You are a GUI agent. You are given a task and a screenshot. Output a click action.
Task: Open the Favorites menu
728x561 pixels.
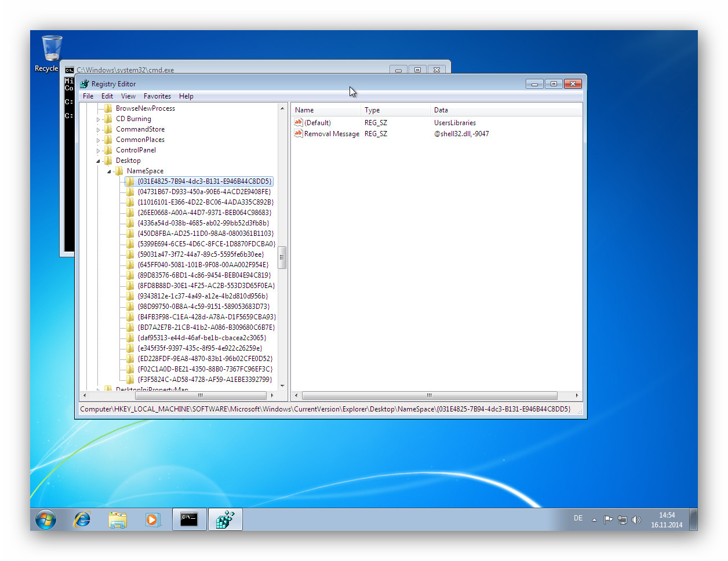[x=157, y=96]
